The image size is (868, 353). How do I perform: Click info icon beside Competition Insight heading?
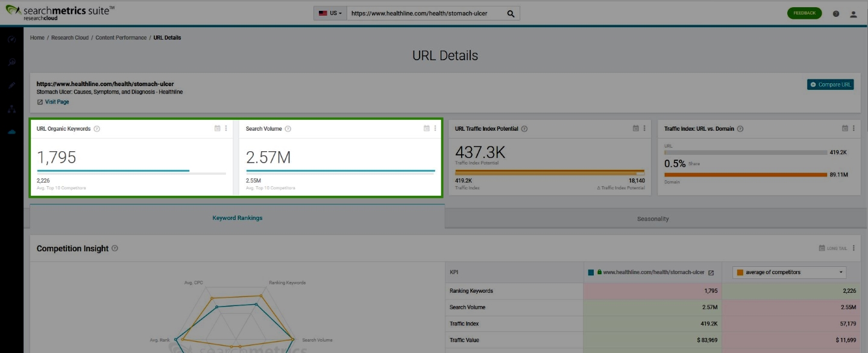[x=115, y=248]
